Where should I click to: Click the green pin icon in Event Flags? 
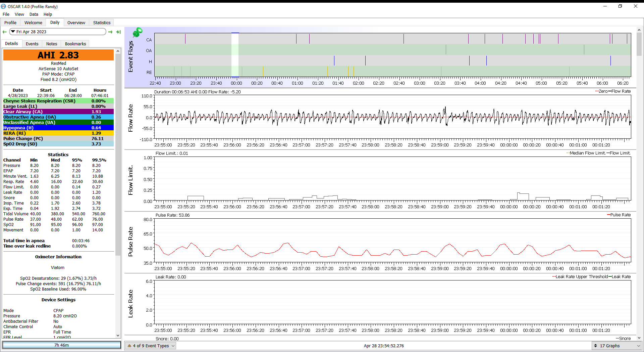coord(138,32)
